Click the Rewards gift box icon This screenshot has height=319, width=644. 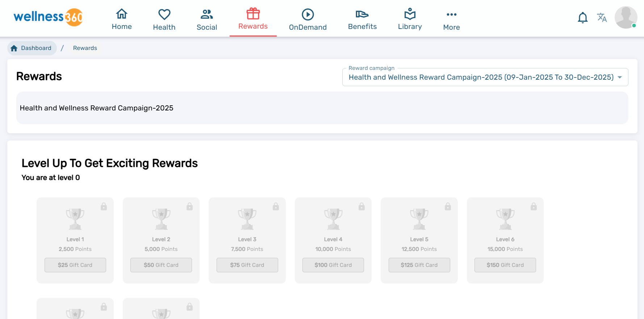point(253,13)
